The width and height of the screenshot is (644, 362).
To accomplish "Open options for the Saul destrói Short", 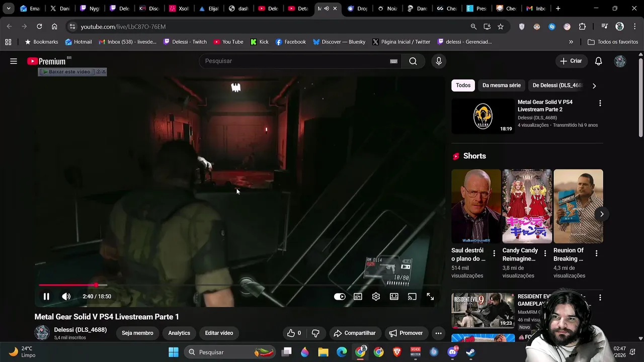I will click(494, 253).
